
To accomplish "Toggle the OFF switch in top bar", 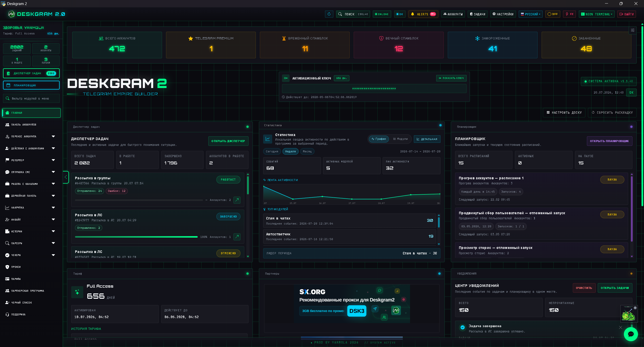I will 553,14.
